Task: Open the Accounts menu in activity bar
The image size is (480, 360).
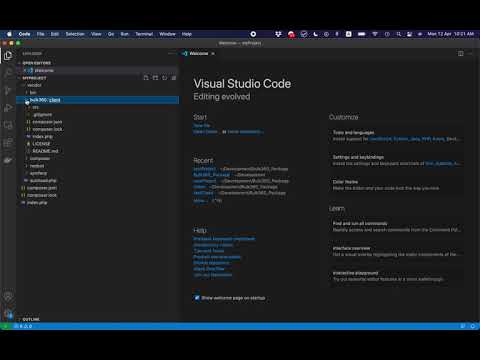Action: click(8, 296)
